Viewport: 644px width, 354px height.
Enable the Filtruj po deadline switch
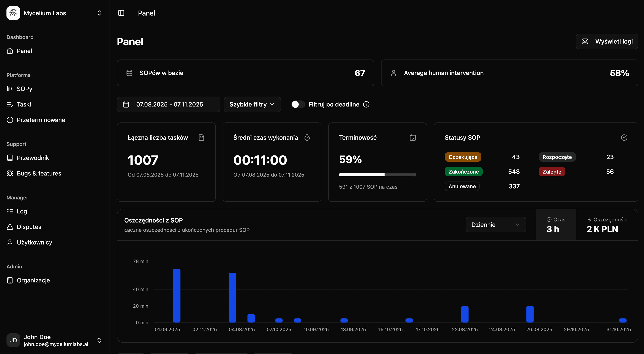(298, 104)
